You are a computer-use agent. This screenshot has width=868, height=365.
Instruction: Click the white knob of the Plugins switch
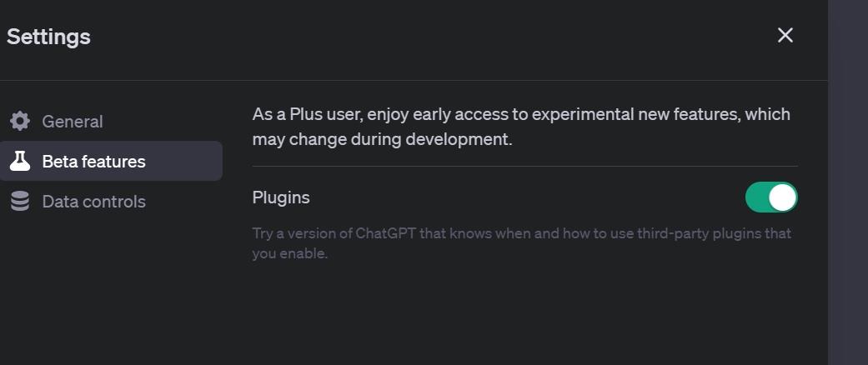point(782,197)
